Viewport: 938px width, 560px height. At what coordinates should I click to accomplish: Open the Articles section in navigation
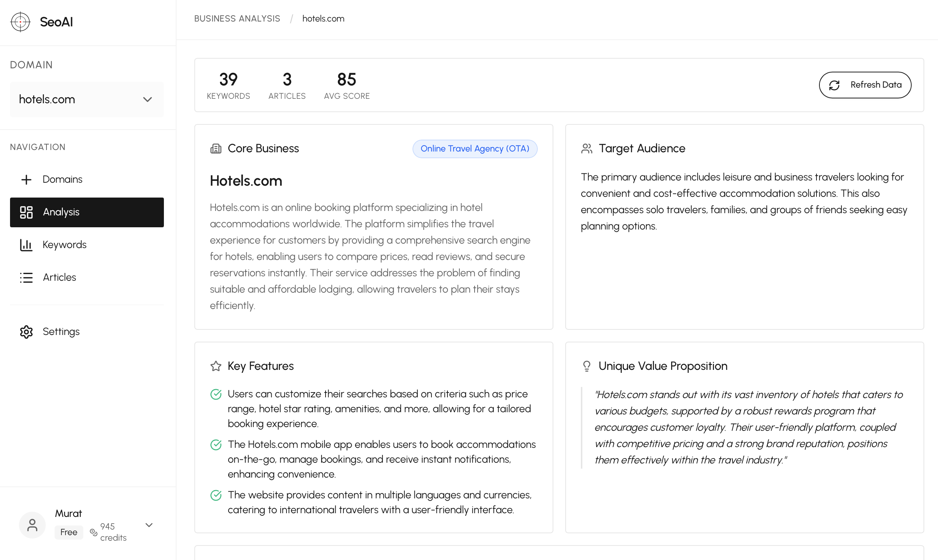pyautogui.click(x=59, y=277)
